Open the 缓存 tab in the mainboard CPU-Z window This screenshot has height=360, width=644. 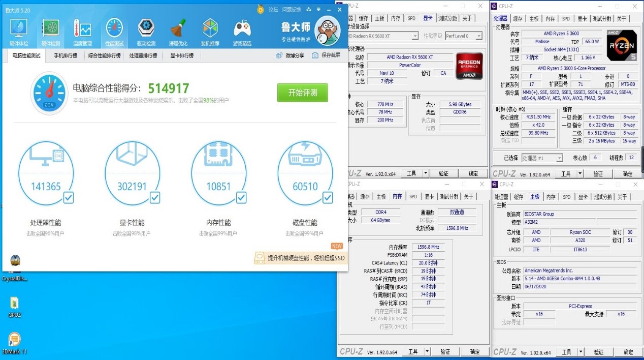[x=518, y=197]
